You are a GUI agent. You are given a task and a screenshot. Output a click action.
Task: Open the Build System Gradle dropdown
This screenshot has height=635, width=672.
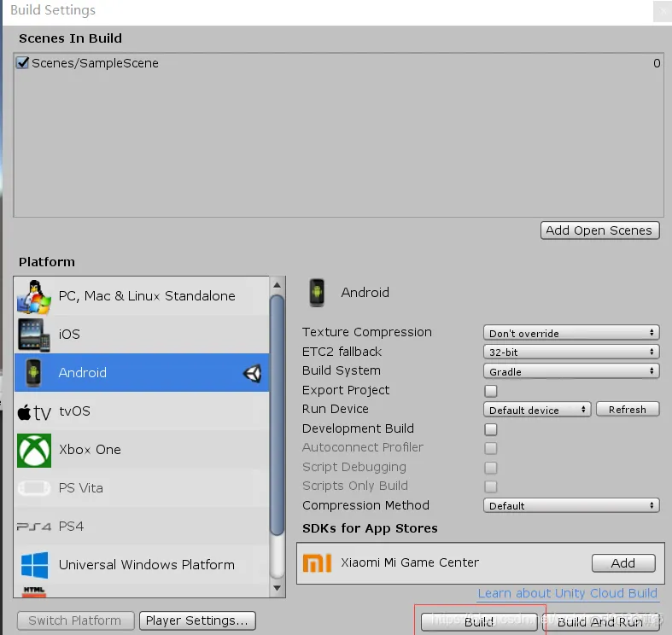coord(571,371)
